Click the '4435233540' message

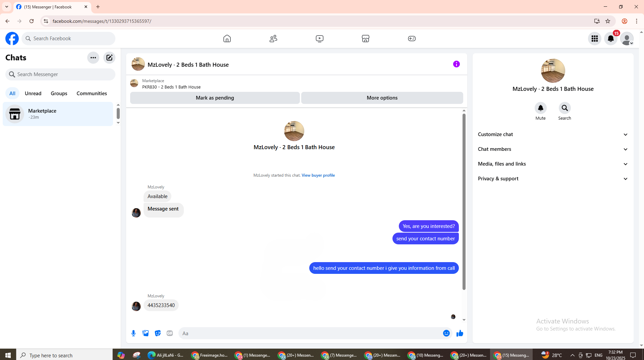pyautogui.click(x=161, y=305)
